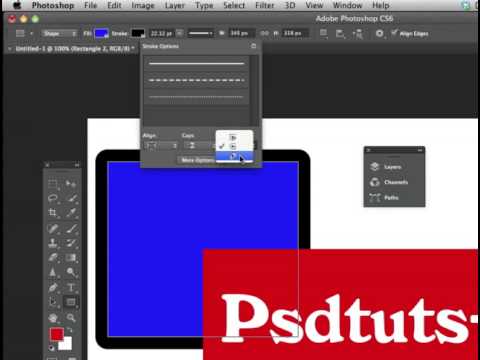Collapse the Layers panel group arrows
Image resolution: width=480 pixels, height=360 pixels.
click(x=420, y=150)
